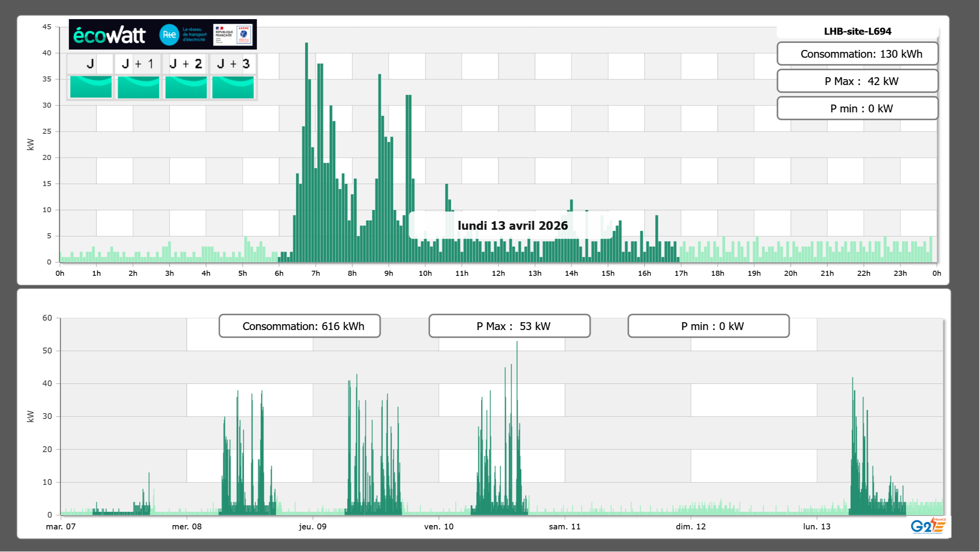980x552 pixels.
Task: Click the lun. 13 label on weekly axis
Action: [816, 527]
